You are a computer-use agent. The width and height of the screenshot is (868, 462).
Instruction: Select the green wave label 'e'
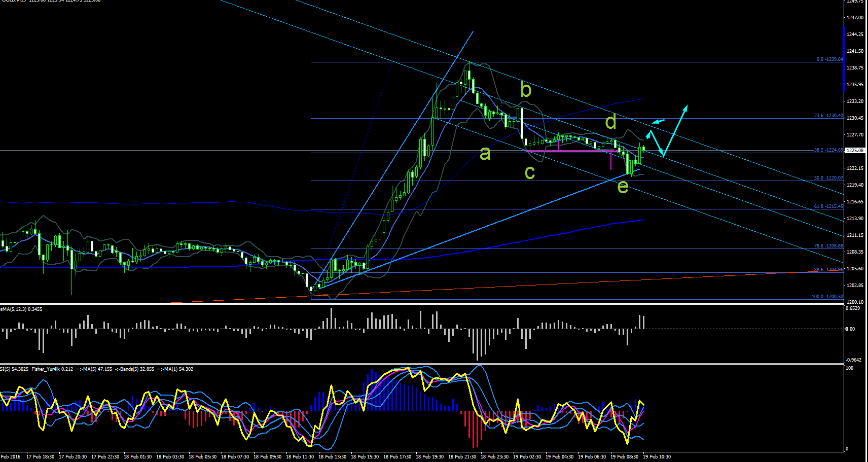click(623, 187)
